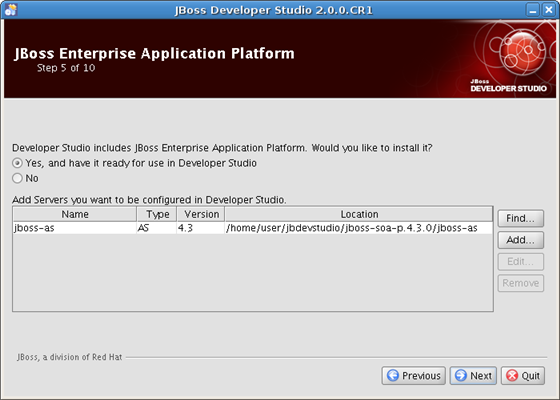Image resolution: width=560 pixels, height=400 pixels.
Task: Click the forward-arrow icon on Next
Action: click(x=461, y=375)
